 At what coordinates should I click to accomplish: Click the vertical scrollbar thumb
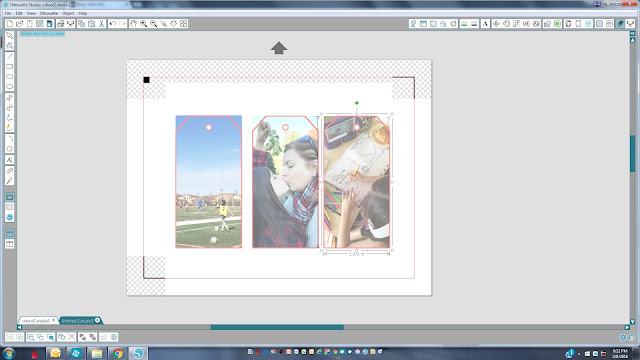click(632, 153)
